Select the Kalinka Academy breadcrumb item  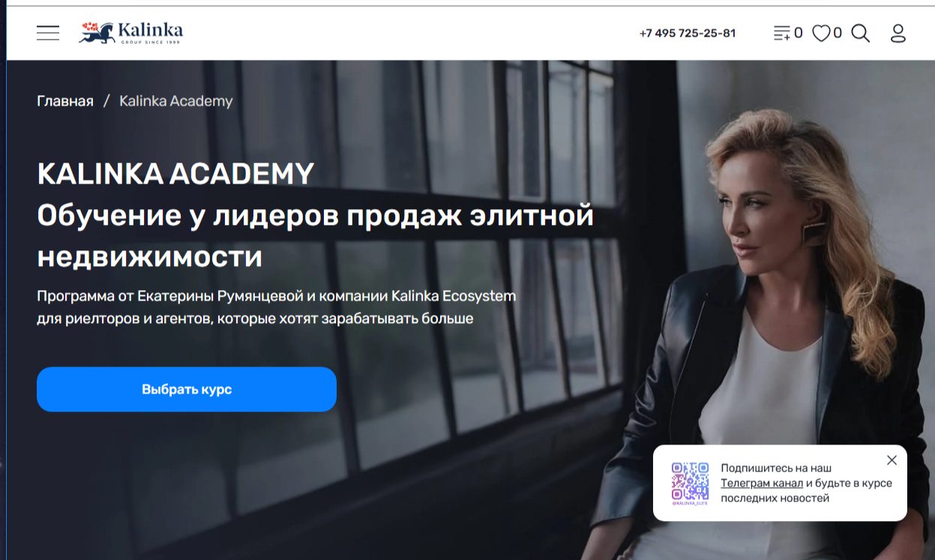[x=176, y=101]
